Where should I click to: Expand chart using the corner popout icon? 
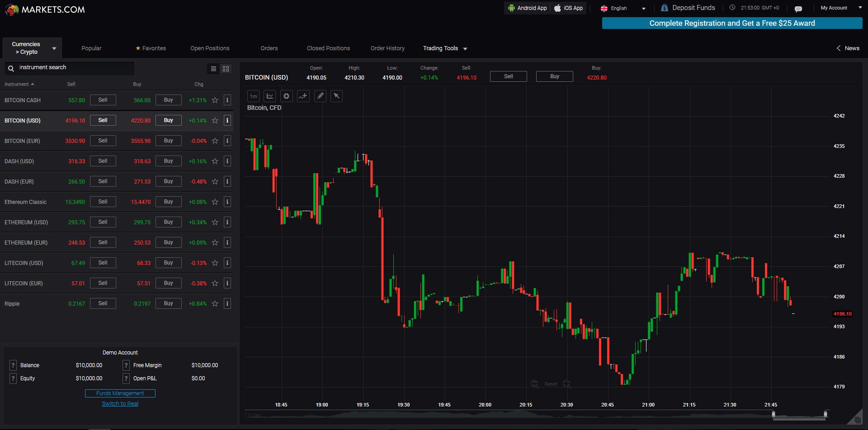[858, 420]
